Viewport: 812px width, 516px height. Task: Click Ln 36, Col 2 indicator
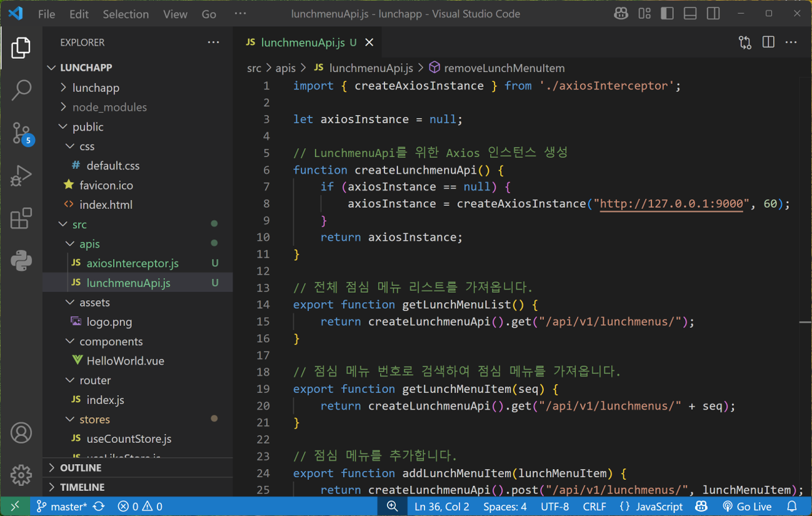pyautogui.click(x=442, y=506)
